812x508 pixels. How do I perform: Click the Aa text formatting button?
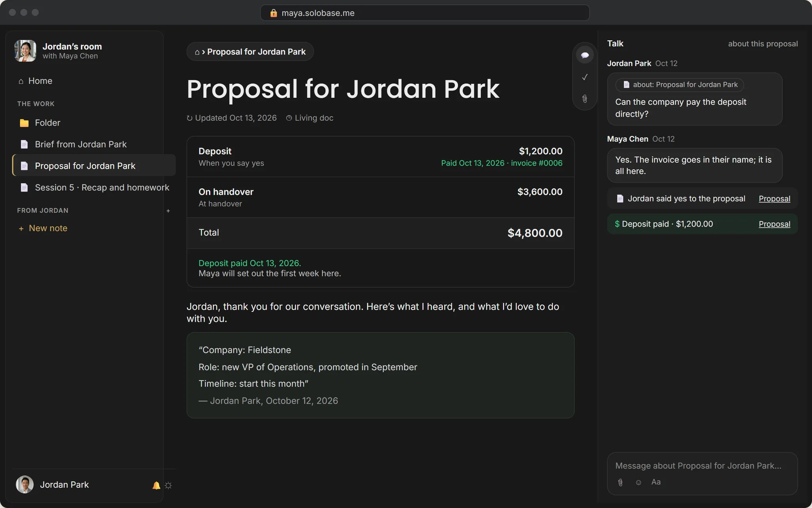click(656, 482)
